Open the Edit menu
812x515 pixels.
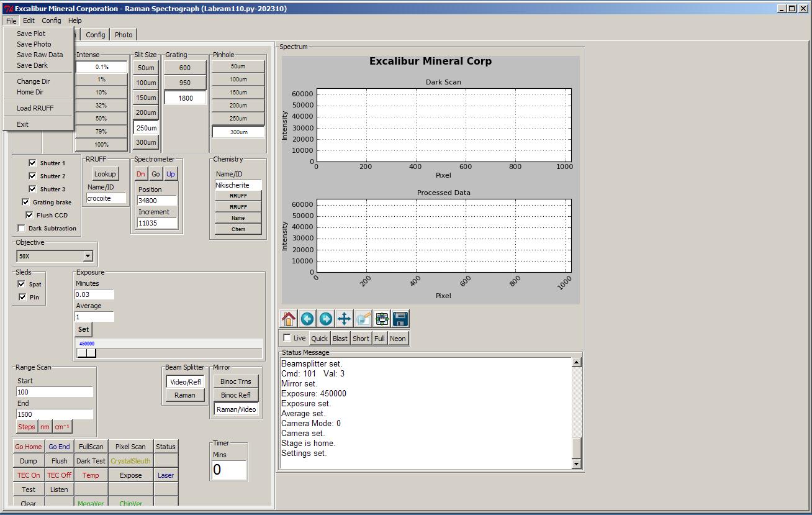[x=29, y=21]
